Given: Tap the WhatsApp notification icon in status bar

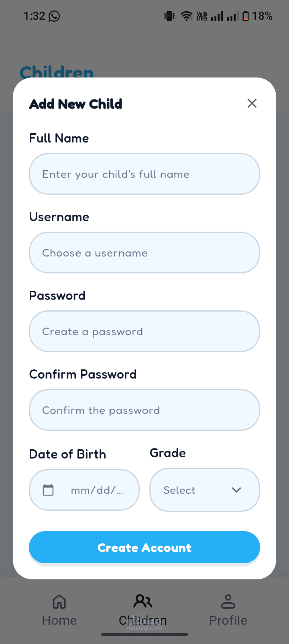Looking at the screenshot, I should 54,16.
